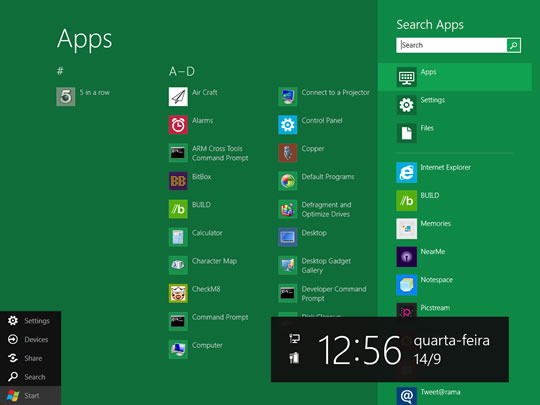The image size is (540, 405).
Task: Click the Computer label
Action: click(x=207, y=345)
